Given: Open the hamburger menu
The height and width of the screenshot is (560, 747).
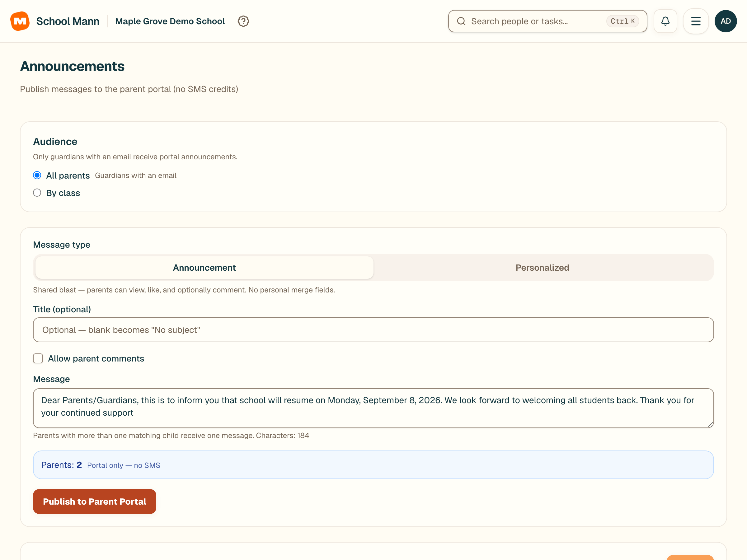Looking at the screenshot, I should 696,21.
